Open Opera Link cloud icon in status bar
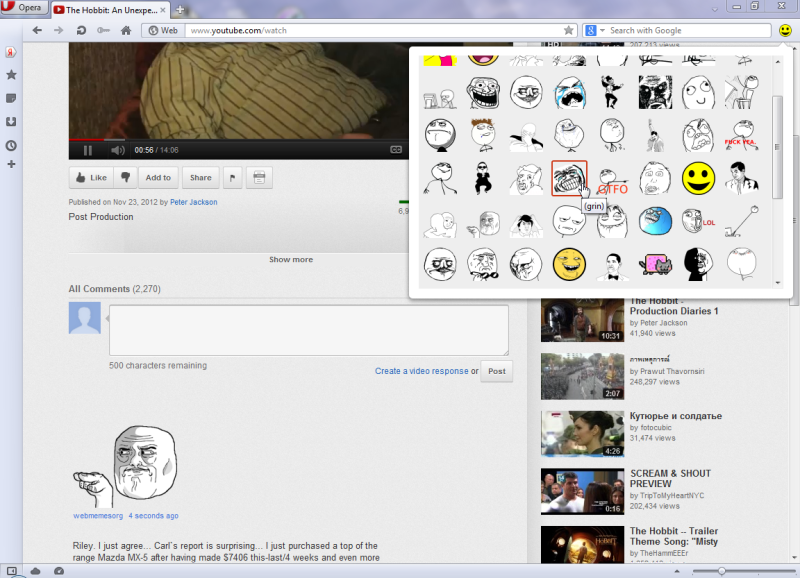 point(35,571)
